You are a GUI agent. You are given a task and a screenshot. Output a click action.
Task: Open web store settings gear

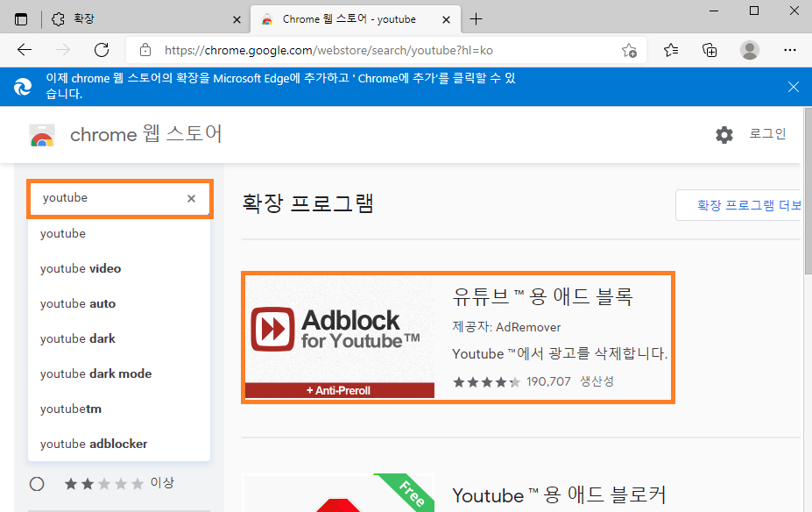point(724,135)
